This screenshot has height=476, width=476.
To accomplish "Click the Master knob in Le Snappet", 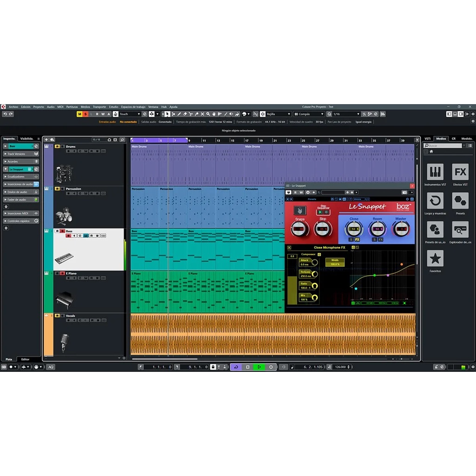I will click(401, 229).
